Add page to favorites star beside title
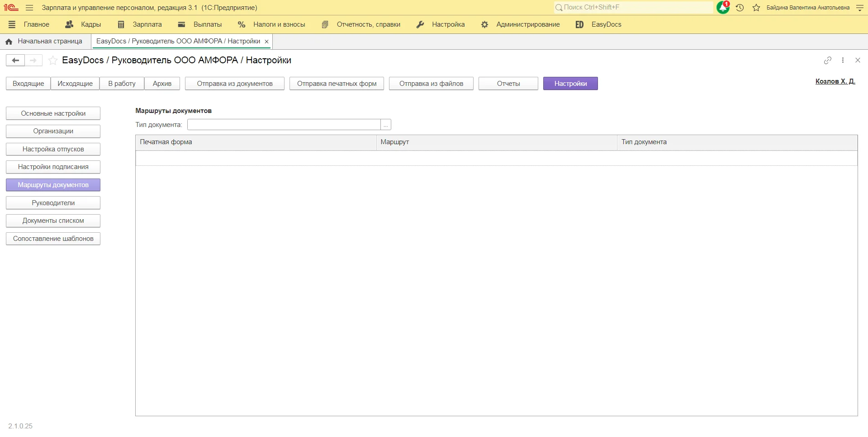Screen dimensions: 868x437 (x=53, y=60)
